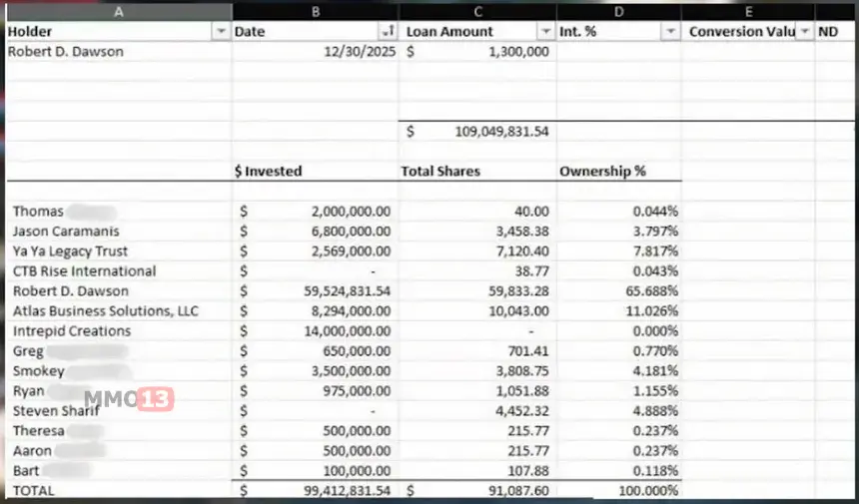Viewport: 859px width, 504px height.
Task: Select column B header
Action: click(316, 12)
